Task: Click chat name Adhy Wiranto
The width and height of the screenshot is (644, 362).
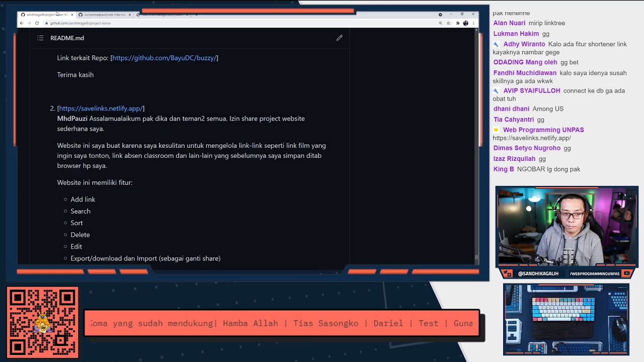Action: click(x=524, y=44)
